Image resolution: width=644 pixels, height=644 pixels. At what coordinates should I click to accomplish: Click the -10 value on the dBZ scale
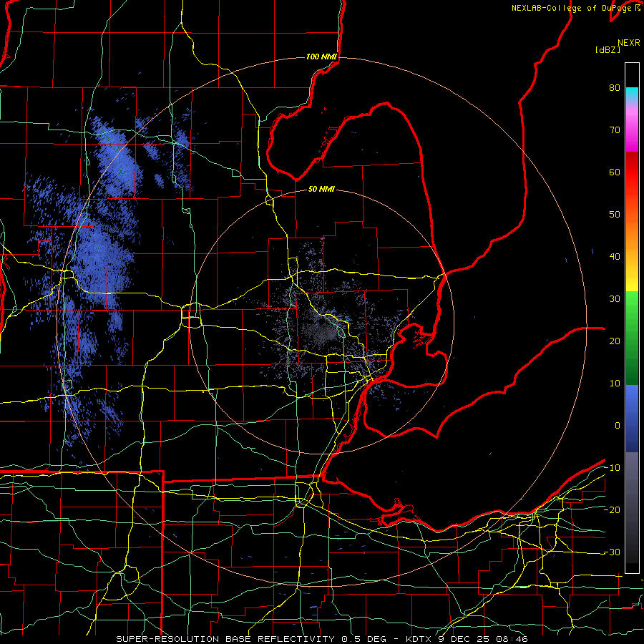point(612,468)
